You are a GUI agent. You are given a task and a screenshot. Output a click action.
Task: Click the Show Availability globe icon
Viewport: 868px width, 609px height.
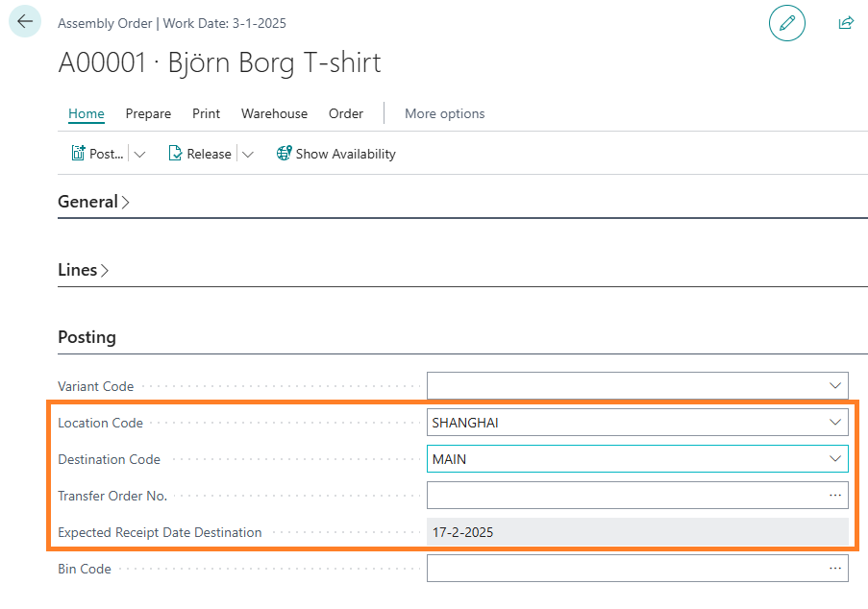tap(284, 154)
